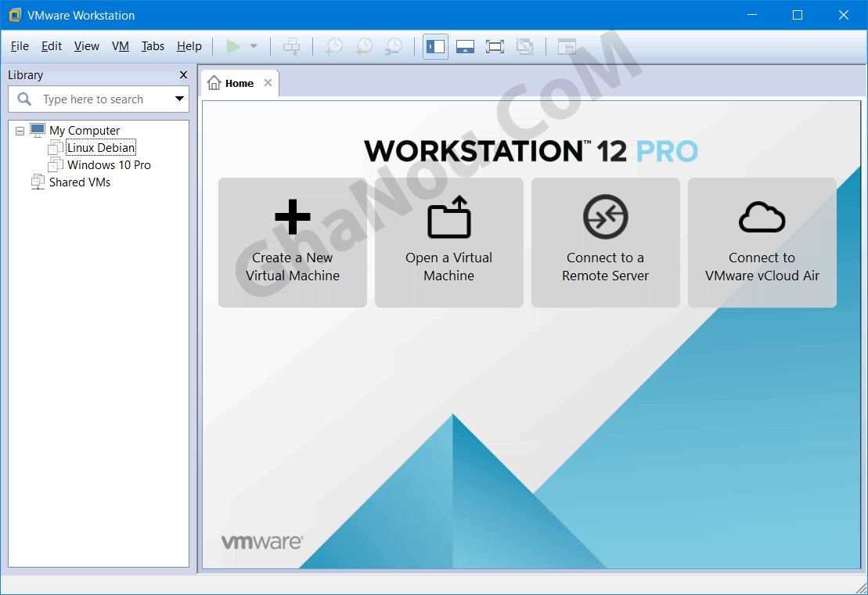Minimize the VMware Workstation window
The image size is (868, 595).
point(751,15)
